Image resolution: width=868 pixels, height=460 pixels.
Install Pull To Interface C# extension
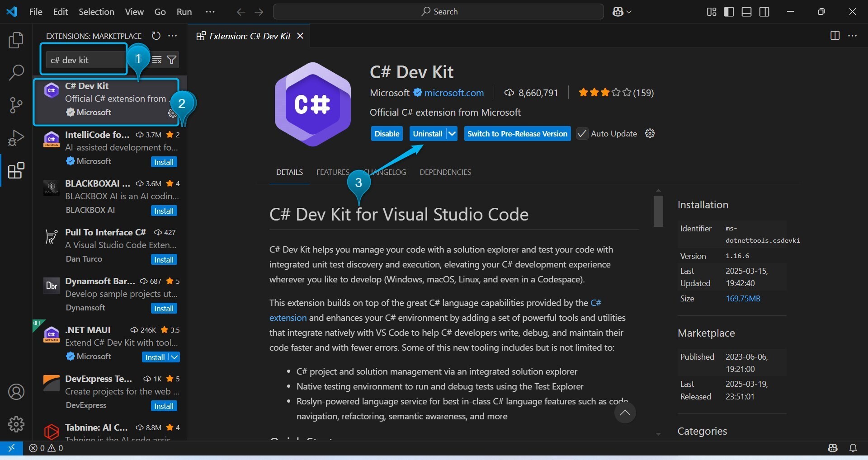click(164, 260)
